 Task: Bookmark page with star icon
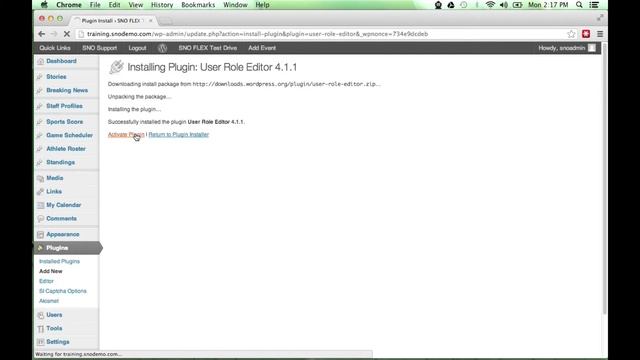[571, 34]
